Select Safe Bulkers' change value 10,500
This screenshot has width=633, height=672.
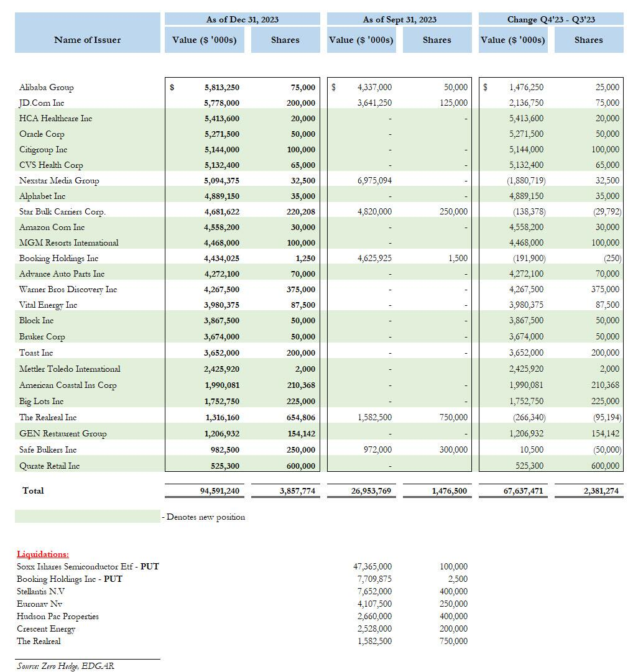[530, 449]
